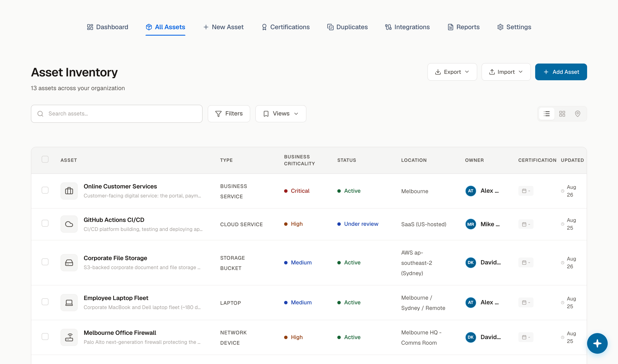
Task: Open the Reports tab
Action: [x=463, y=27]
